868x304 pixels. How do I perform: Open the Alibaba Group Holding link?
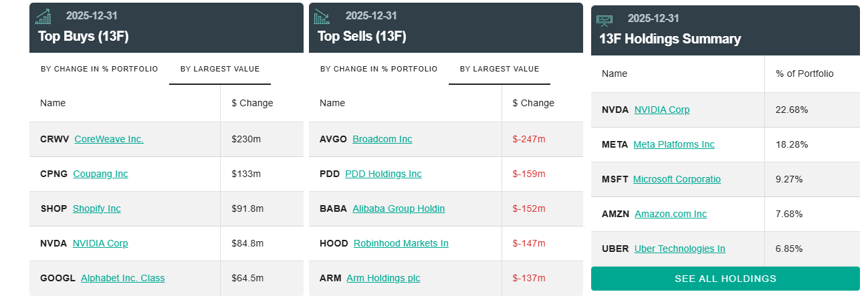coord(399,208)
